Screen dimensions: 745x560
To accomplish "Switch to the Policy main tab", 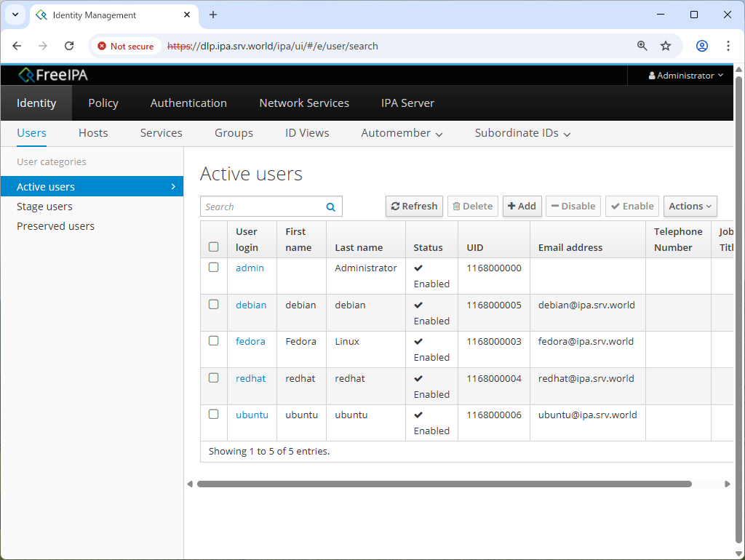I will 103,103.
